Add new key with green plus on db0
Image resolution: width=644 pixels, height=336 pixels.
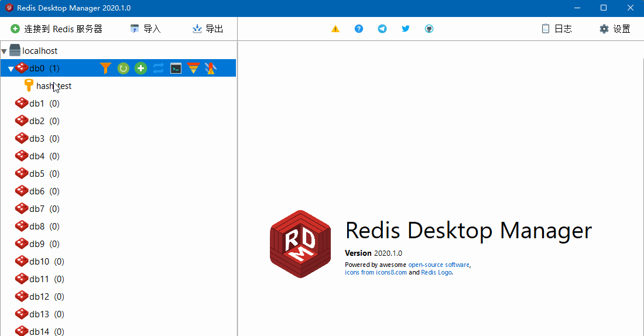click(141, 68)
